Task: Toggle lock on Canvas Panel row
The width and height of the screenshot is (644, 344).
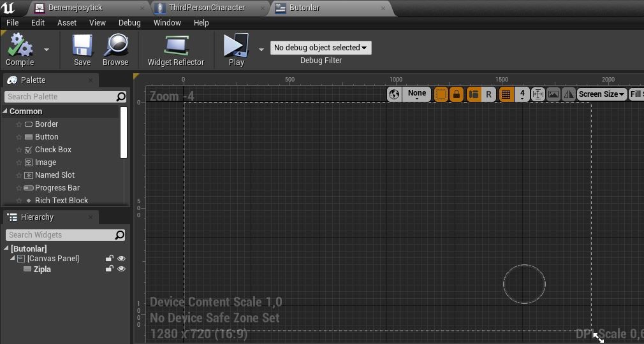Action: click(x=109, y=258)
